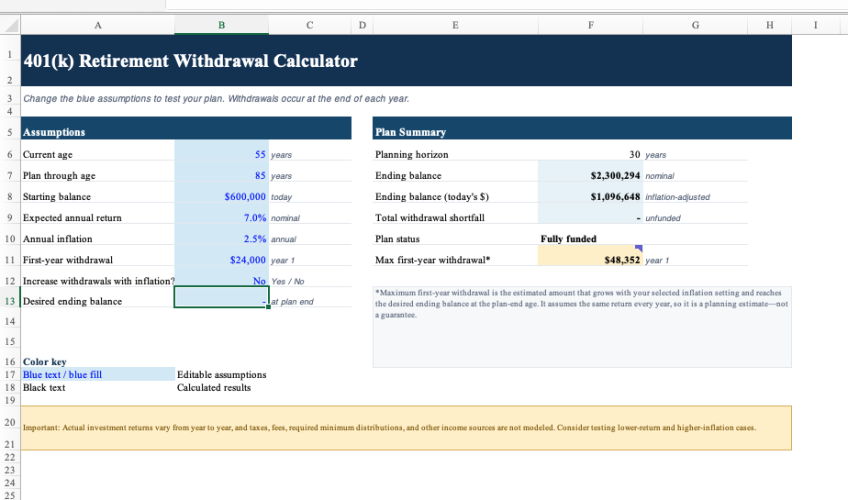Viewport: 848px width, 500px height.
Task: Click the 'Assumptions' section header
Action: click(186, 129)
